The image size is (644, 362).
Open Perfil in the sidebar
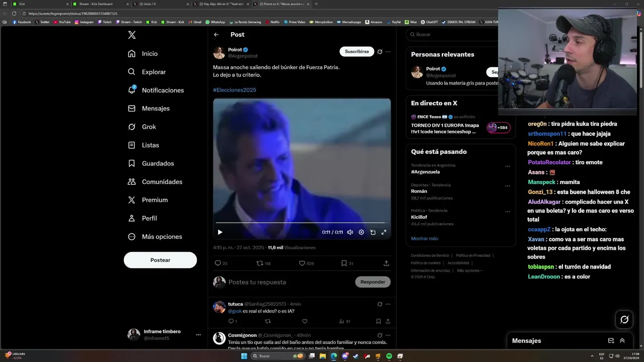pos(142,218)
